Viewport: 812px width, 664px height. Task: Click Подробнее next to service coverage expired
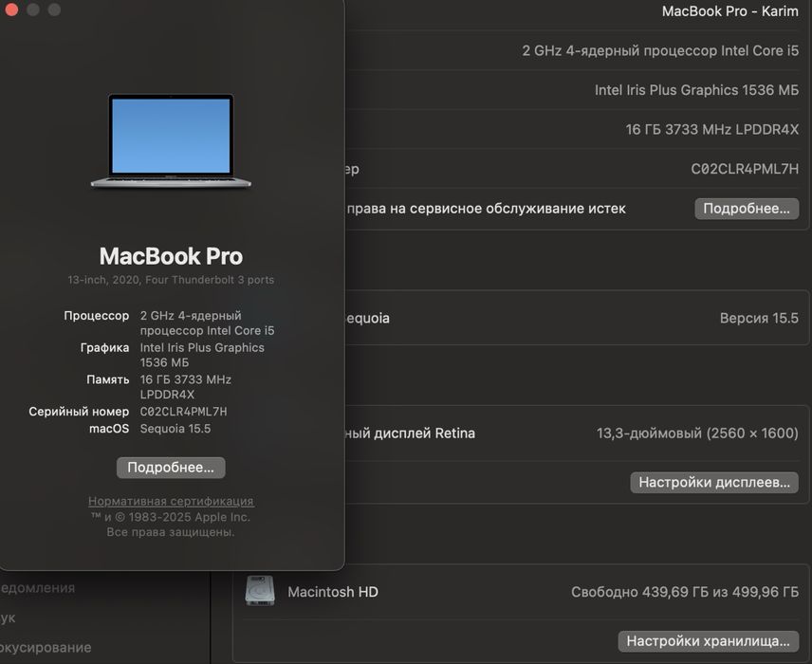click(x=747, y=209)
